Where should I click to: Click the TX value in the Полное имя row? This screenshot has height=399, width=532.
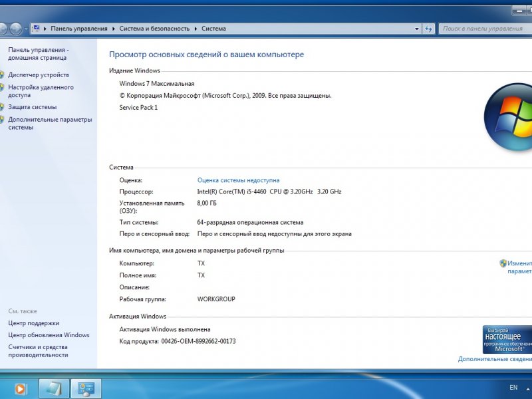coord(201,275)
